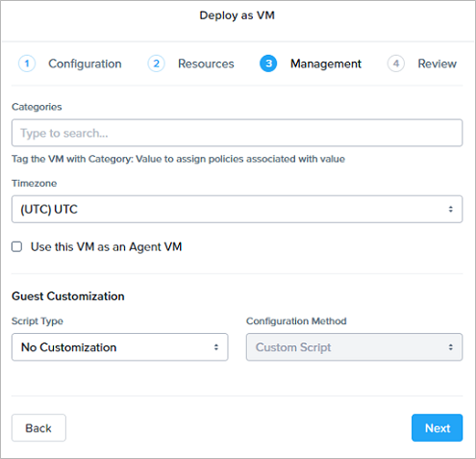Click the active step 3 circle icon
The image size is (476, 459).
[268, 64]
